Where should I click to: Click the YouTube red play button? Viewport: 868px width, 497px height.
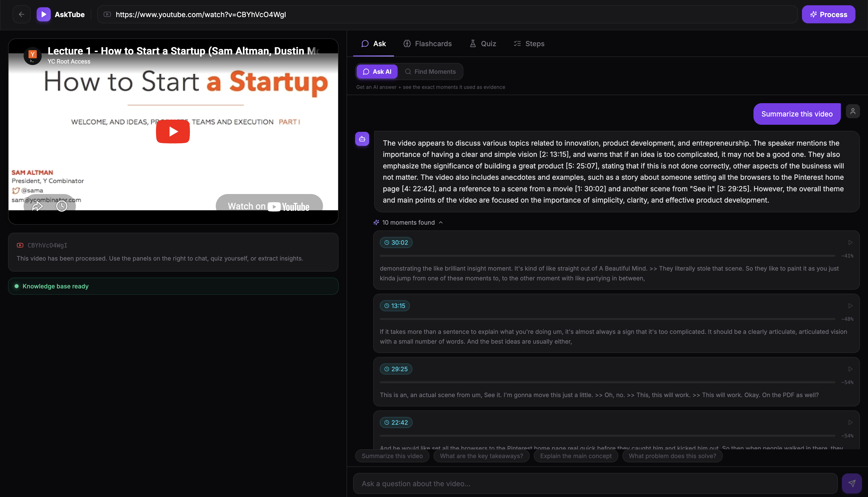[173, 132]
